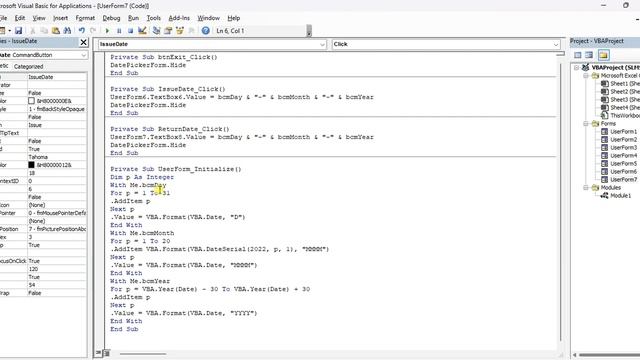The width and height of the screenshot is (640, 360).
Task: Open the Edit menu
Action: coord(20,18)
